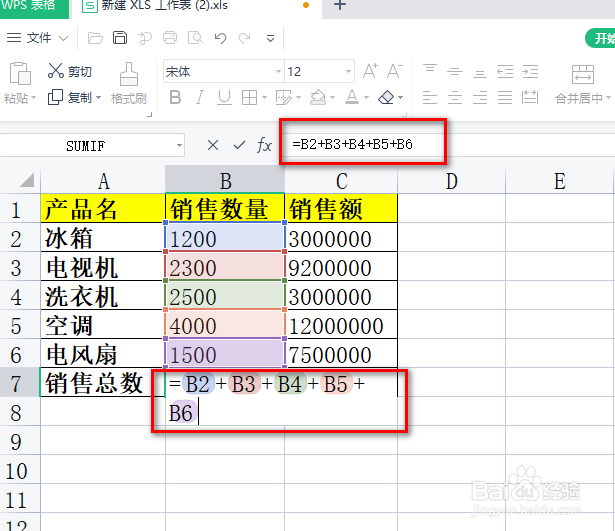
Task: Click the font color A icon
Action: click(x=352, y=97)
